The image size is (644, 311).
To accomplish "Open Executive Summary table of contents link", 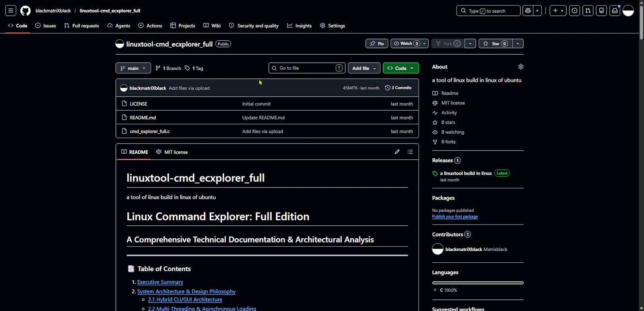I will pos(160,282).
